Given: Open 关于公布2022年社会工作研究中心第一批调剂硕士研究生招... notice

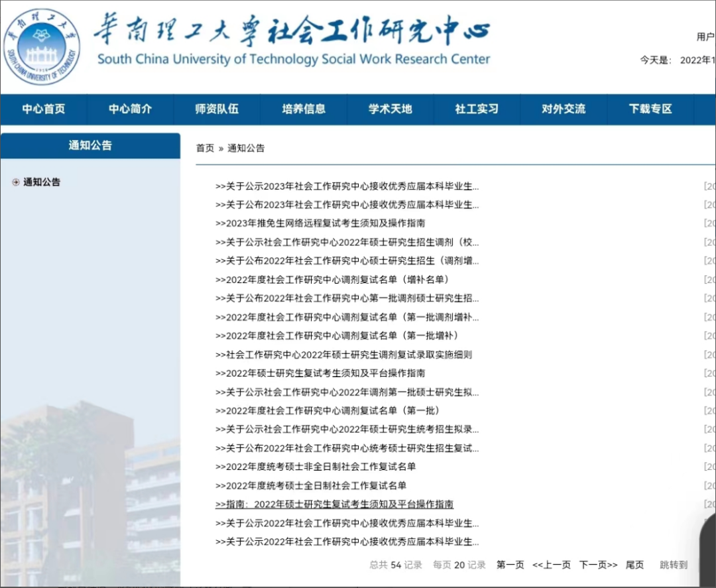Looking at the screenshot, I should (x=347, y=298).
